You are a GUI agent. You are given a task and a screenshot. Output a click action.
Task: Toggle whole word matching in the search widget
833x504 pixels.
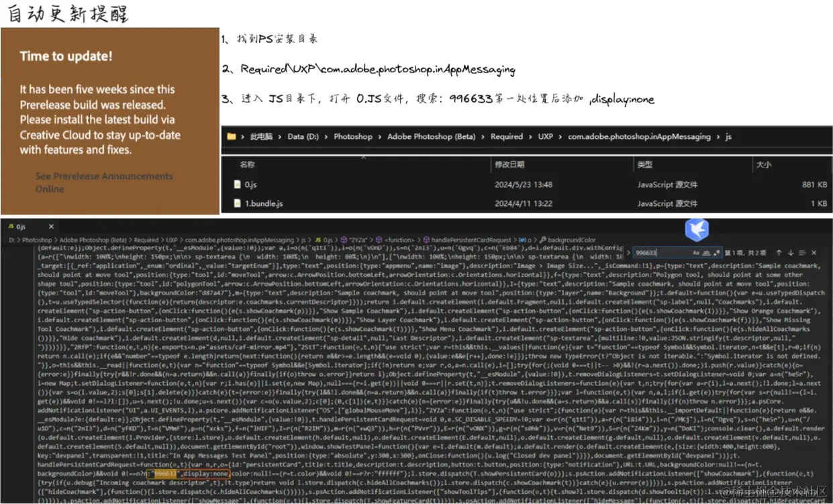706,253
